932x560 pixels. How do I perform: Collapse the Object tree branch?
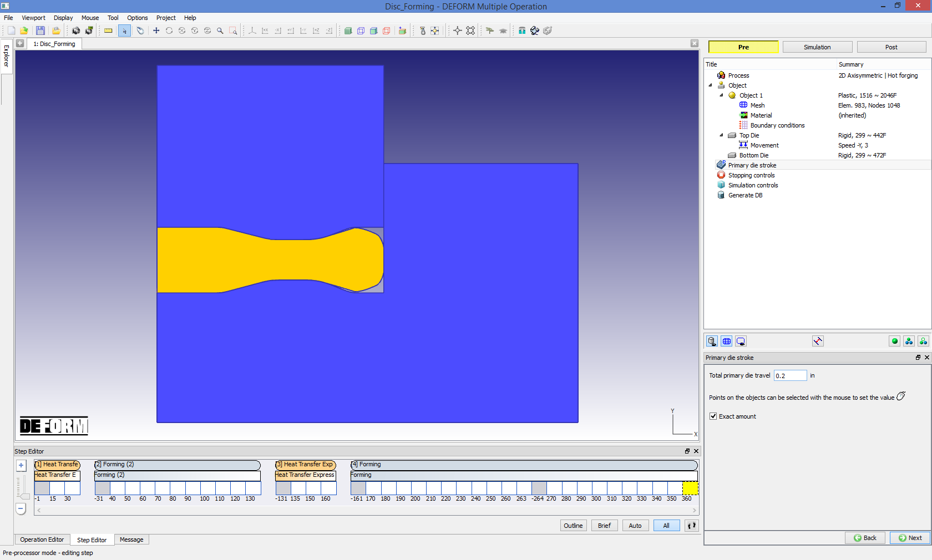[711, 85]
